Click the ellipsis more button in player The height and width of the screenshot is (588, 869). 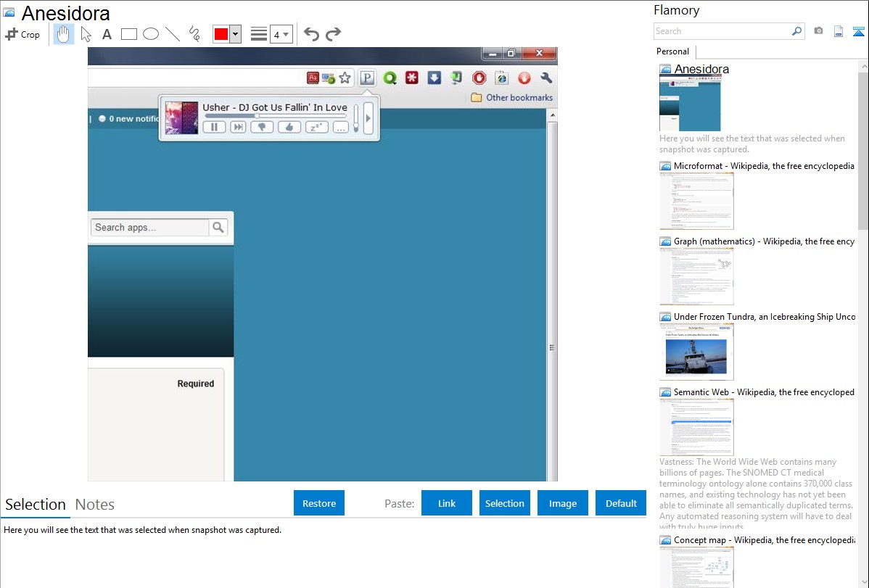(x=341, y=127)
